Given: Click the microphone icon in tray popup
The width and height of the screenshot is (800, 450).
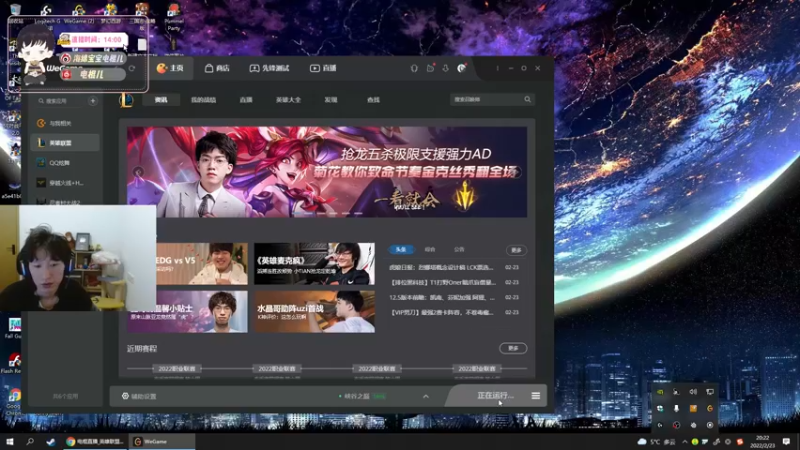Looking at the screenshot, I should (x=676, y=409).
